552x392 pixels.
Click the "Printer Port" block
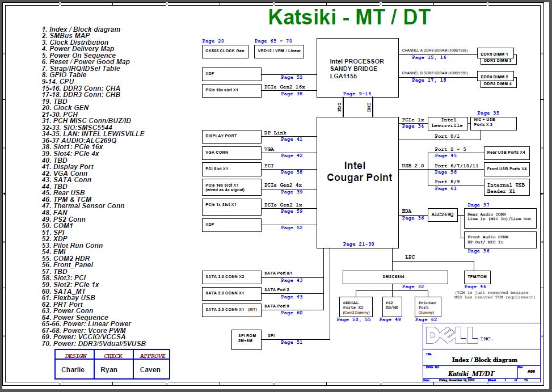tap(428, 307)
